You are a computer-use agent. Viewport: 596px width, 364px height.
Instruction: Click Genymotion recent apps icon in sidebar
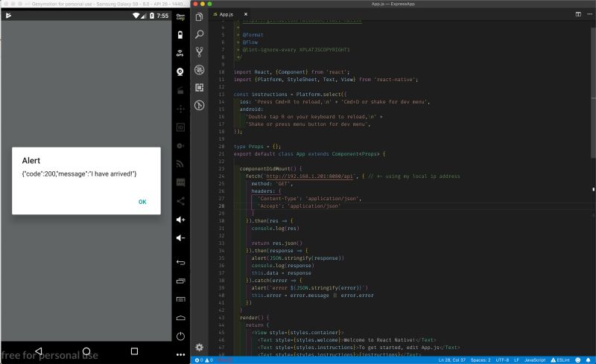click(x=180, y=281)
